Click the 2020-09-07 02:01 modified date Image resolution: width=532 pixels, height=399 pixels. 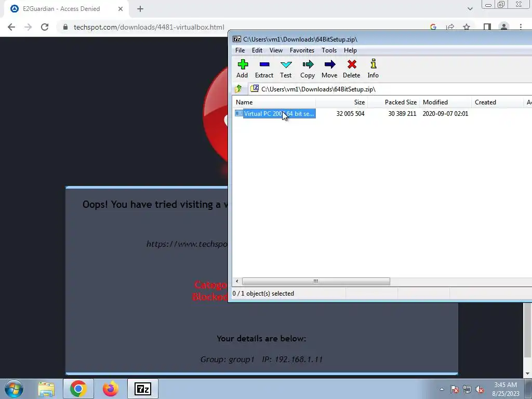coord(445,114)
